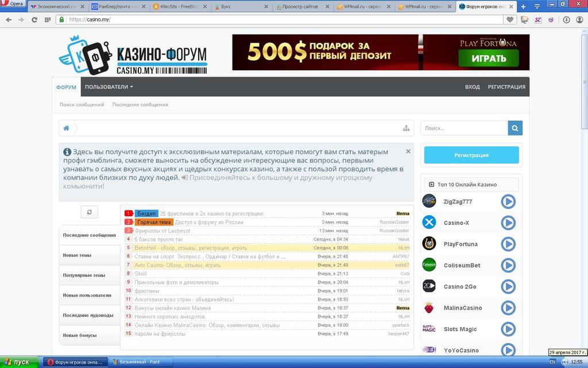
Task: Select the Новые темы sidebar tab
Action: point(89,255)
